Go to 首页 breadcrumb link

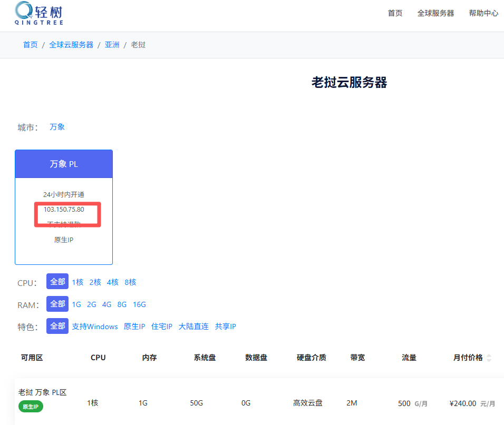30,45
